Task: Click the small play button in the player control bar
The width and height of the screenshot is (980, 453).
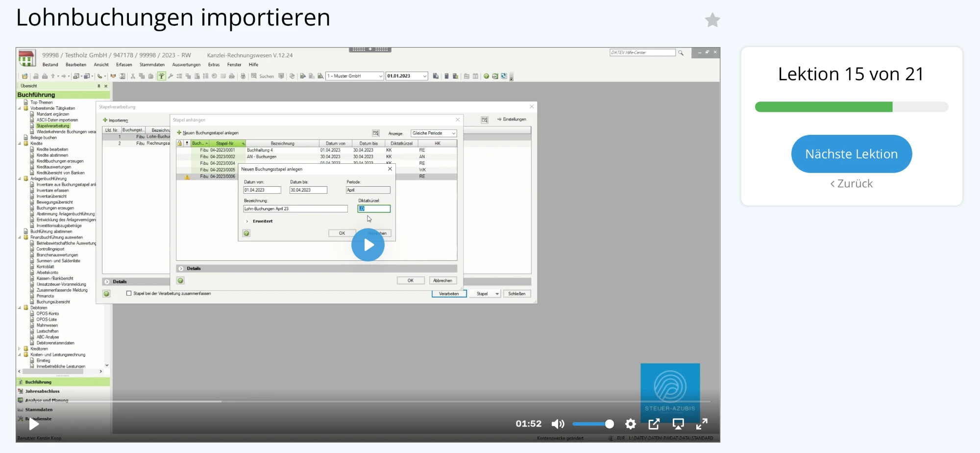Action: point(34,424)
